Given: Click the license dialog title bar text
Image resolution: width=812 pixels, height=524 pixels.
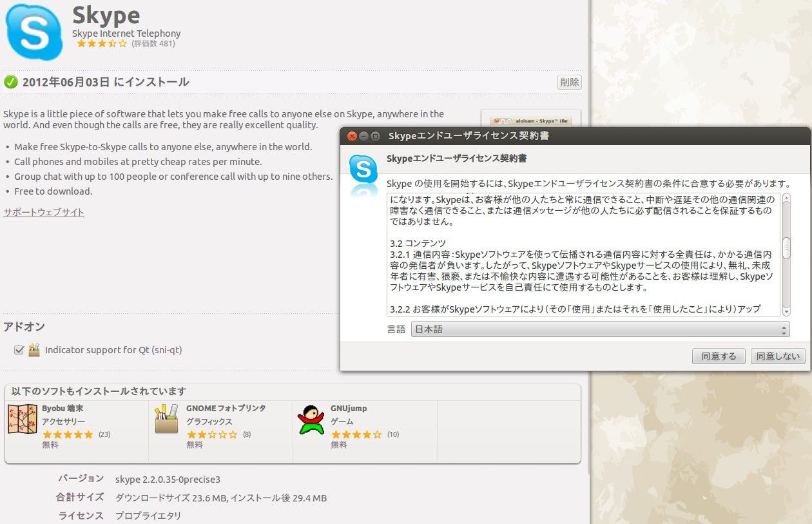Looking at the screenshot, I should [469, 136].
